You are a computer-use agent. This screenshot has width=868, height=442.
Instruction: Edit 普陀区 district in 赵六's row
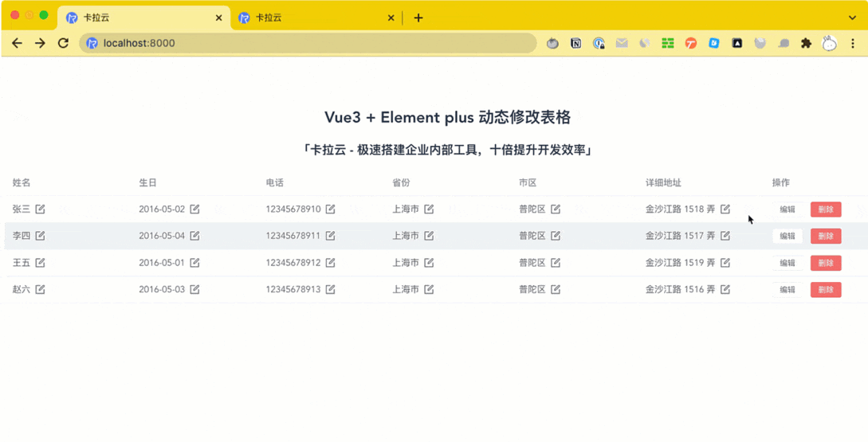point(556,289)
